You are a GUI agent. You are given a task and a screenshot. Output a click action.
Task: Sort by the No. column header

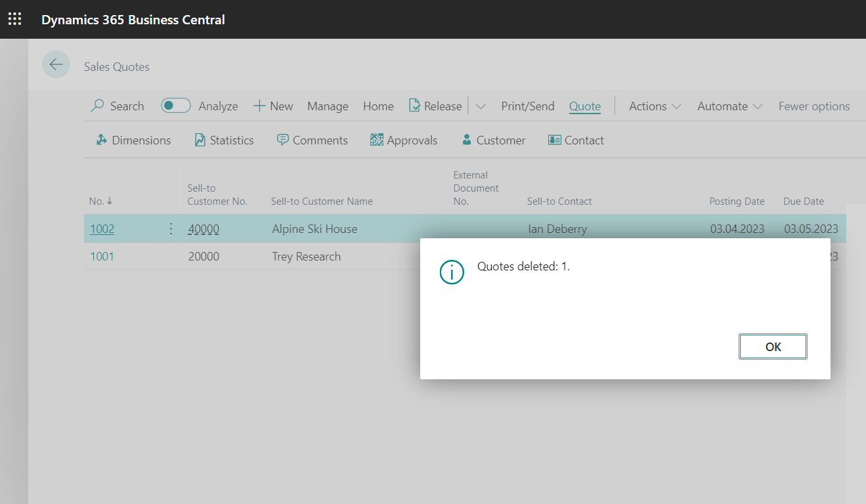click(101, 201)
